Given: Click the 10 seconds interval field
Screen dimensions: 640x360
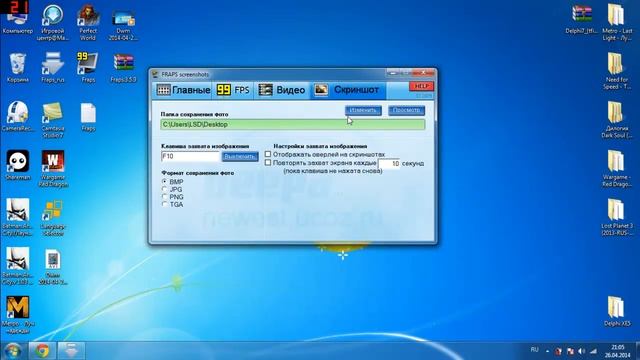Looking at the screenshot, I should tap(389, 163).
